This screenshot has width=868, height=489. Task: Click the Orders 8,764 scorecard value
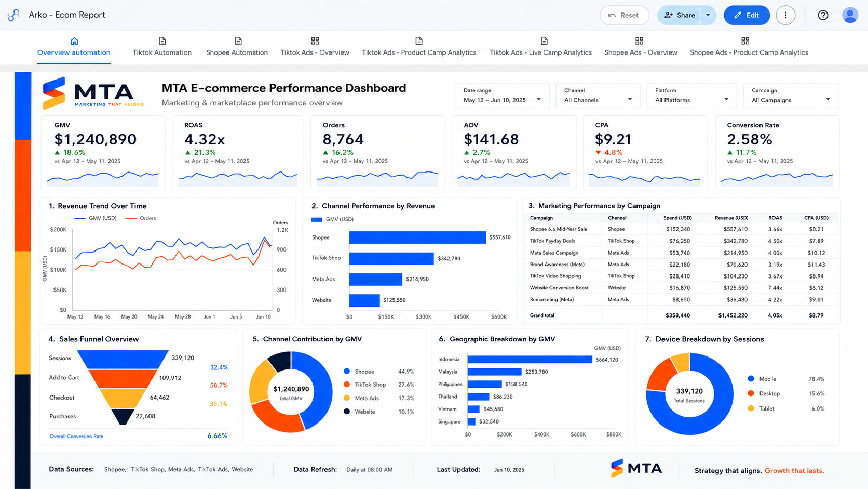[343, 139]
